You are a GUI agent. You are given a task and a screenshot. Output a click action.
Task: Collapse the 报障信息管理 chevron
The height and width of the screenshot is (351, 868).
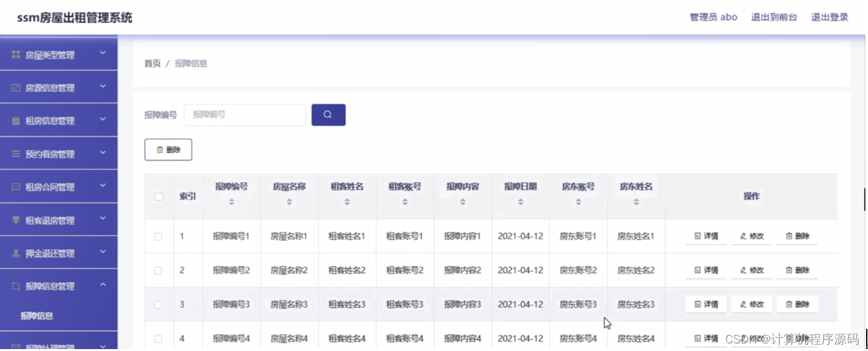(103, 285)
